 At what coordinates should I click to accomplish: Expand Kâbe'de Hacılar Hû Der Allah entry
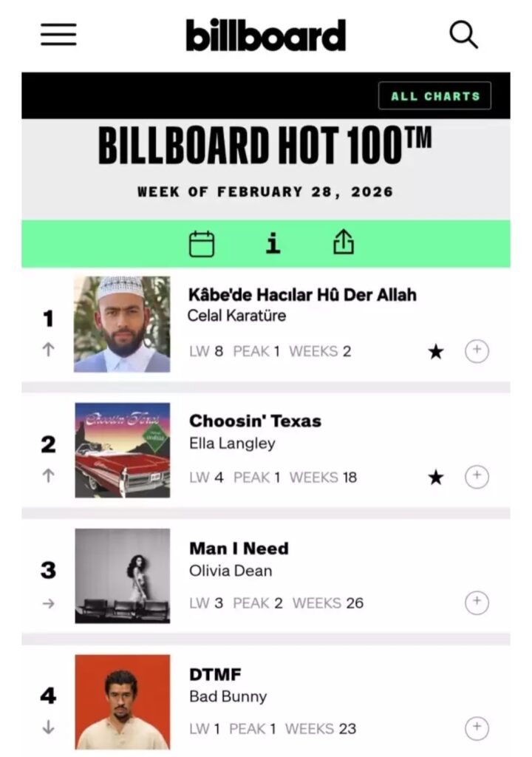click(x=477, y=351)
